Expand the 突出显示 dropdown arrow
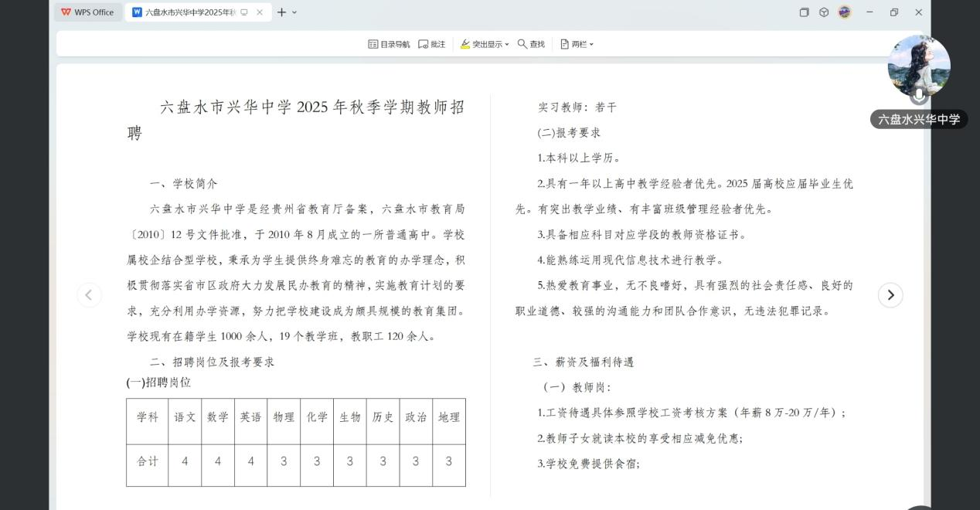The width and height of the screenshot is (980, 510). [x=507, y=45]
